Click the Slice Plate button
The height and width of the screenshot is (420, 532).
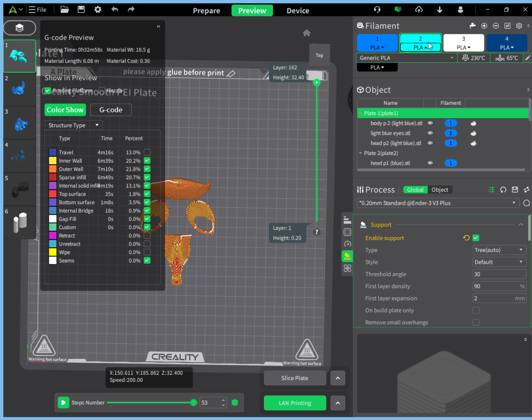tap(295, 378)
